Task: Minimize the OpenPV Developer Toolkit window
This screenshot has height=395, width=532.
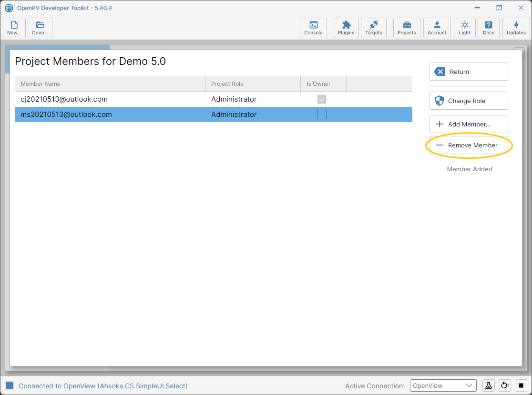Action: click(x=477, y=8)
